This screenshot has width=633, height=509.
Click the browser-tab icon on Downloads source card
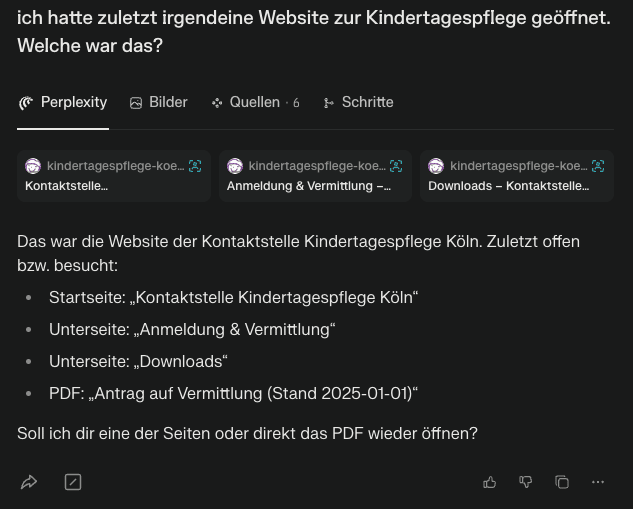tap(598, 165)
